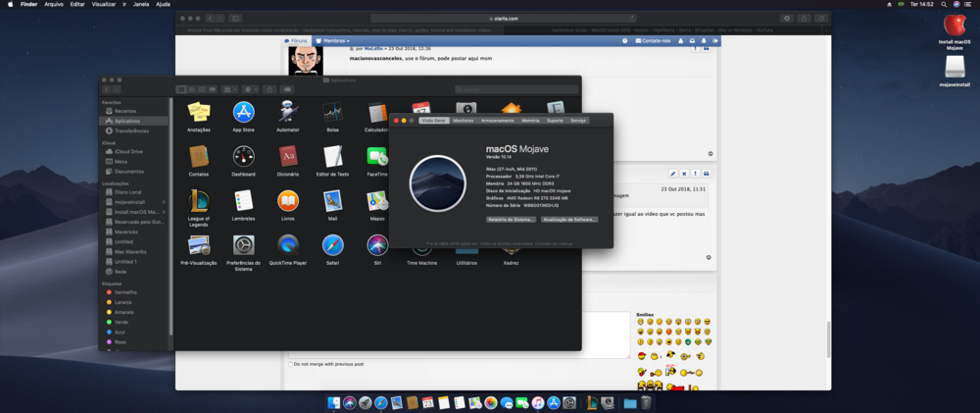Image resolution: width=980 pixels, height=413 pixels.
Task: Launch the Dashboard application
Action: pyautogui.click(x=244, y=156)
